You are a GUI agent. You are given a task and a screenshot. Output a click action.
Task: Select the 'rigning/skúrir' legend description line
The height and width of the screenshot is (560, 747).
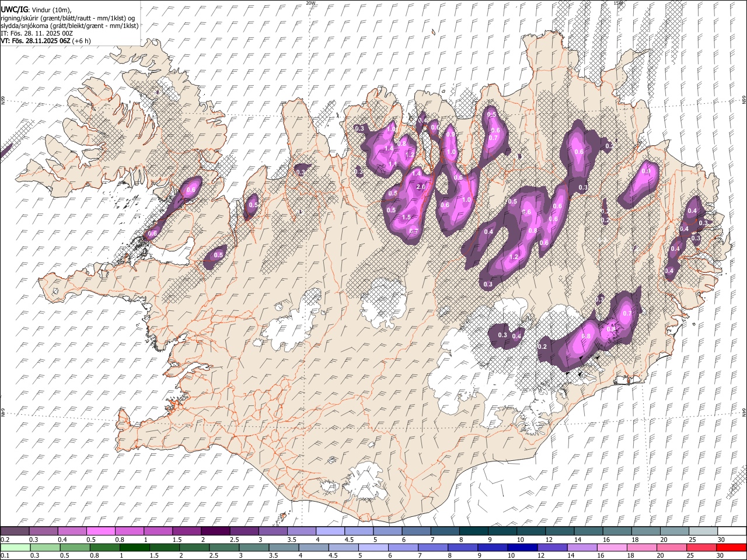point(68,18)
